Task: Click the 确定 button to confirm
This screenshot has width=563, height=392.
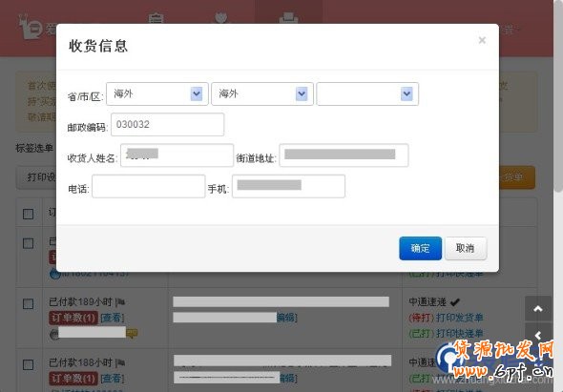Action: [x=421, y=248]
